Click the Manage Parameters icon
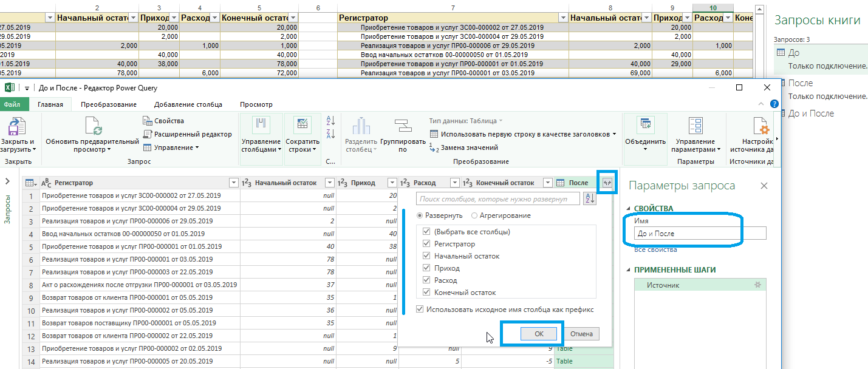The image size is (868, 369). tap(695, 126)
